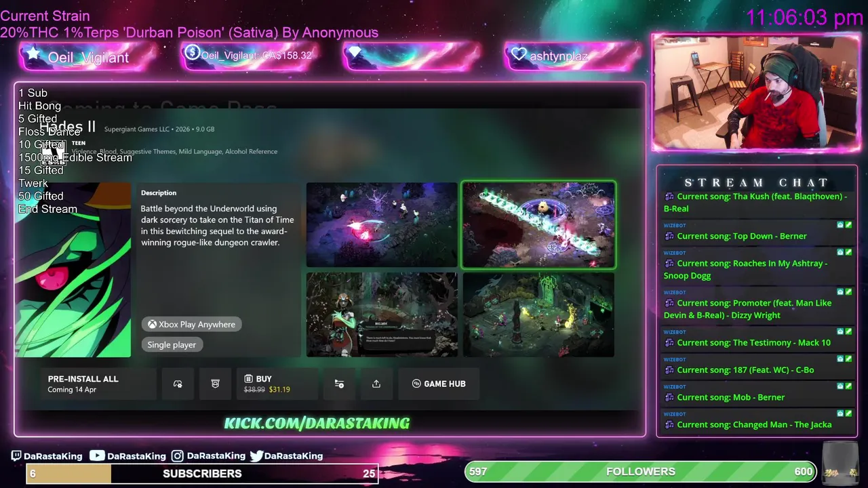Screen dimensions: 868x488
Task: Click the Instagram icon beside DaRastaKing
Action: pyautogui.click(x=177, y=456)
